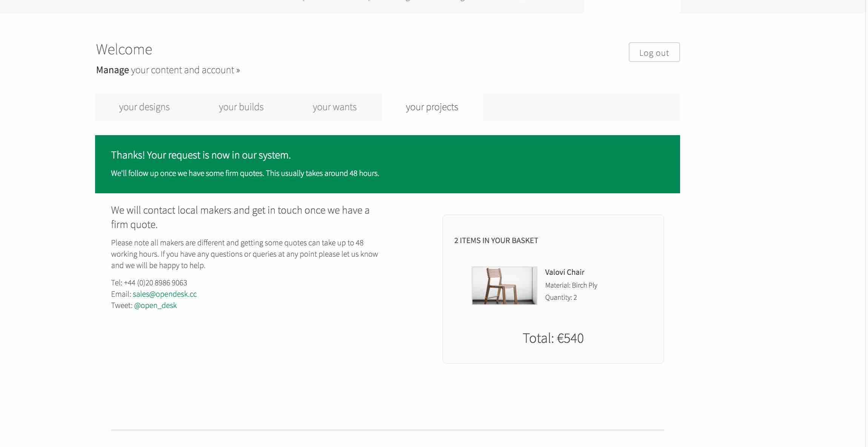Open Manage your content and account link

coord(168,70)
